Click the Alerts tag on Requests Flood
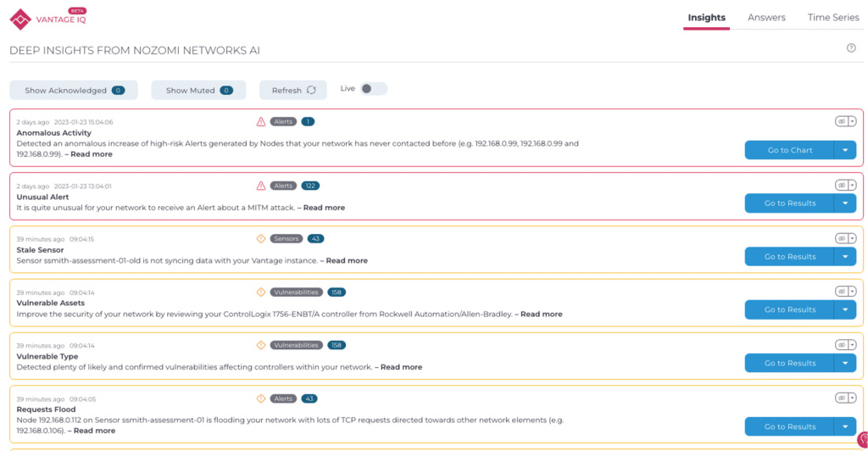 pos(283,398)
